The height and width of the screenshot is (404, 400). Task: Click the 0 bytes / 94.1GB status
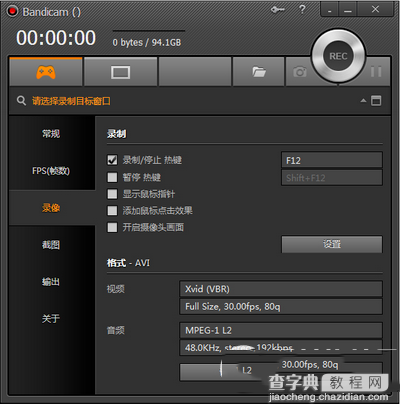tap(147, 42)
